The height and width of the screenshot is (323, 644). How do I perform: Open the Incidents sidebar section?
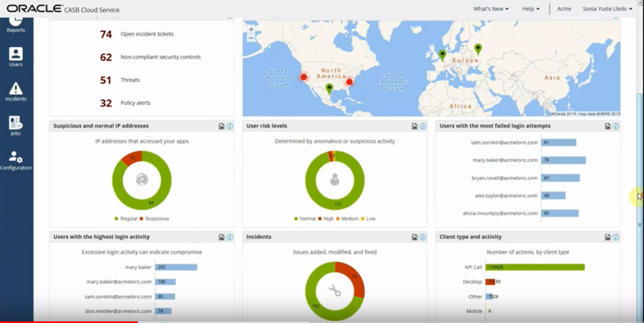[x=16, y=91]
